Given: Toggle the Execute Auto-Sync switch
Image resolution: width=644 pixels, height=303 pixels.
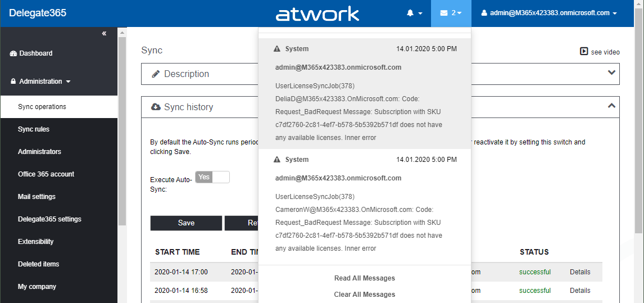Looking at the screenshot, I should [212, 178].
